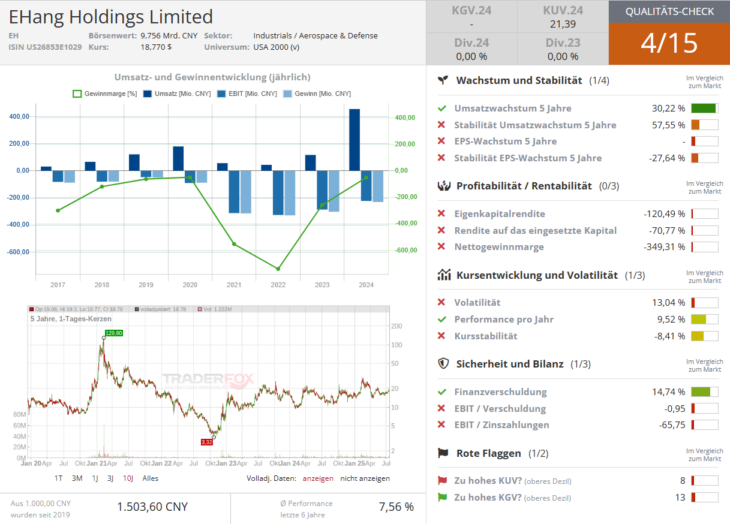
Task: Click the EHang Holdings Limited title
Action: pyautogui.click(x=111, y=17)
